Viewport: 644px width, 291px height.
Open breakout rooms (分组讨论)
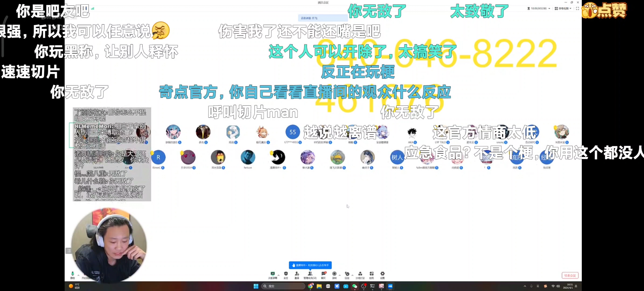click(x=360, y=274)
